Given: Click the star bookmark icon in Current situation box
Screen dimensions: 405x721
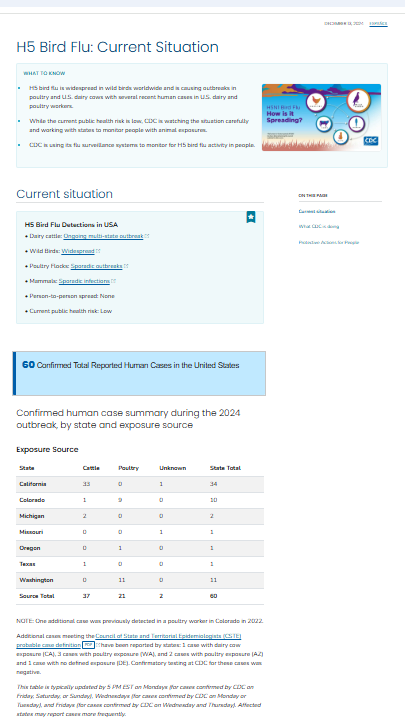Looking at the screenshot, I should [251, 217].
